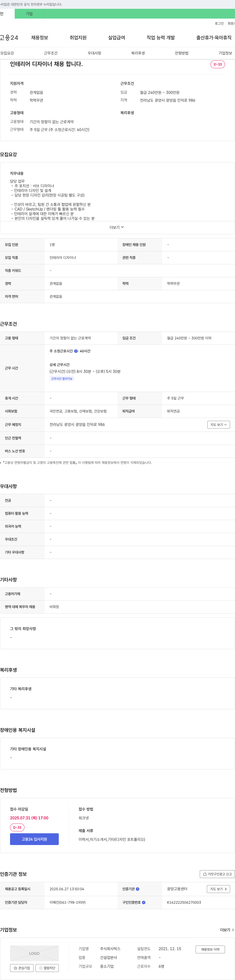Image resolution: width=235 pixels, height=980 pixels.
Task: Expand 지도 보기 for 근무 예정지
Action: (x=219, y=424)
